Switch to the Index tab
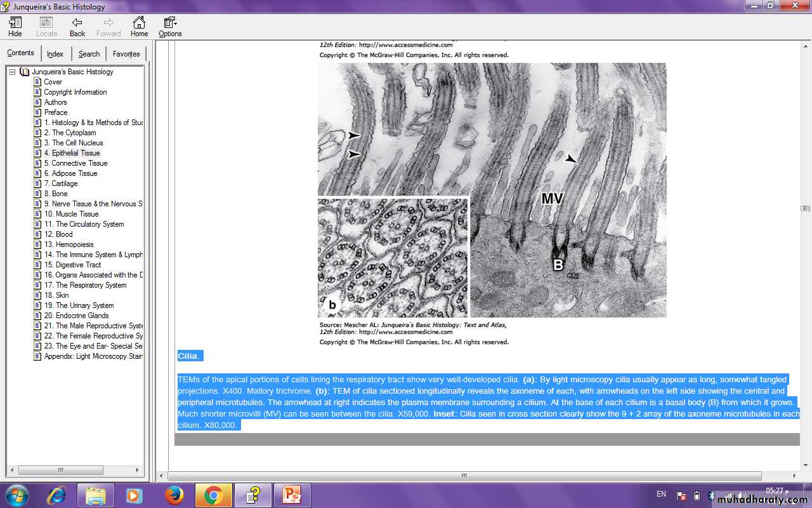This screenshot has height=508, width=812. (55, 54)
